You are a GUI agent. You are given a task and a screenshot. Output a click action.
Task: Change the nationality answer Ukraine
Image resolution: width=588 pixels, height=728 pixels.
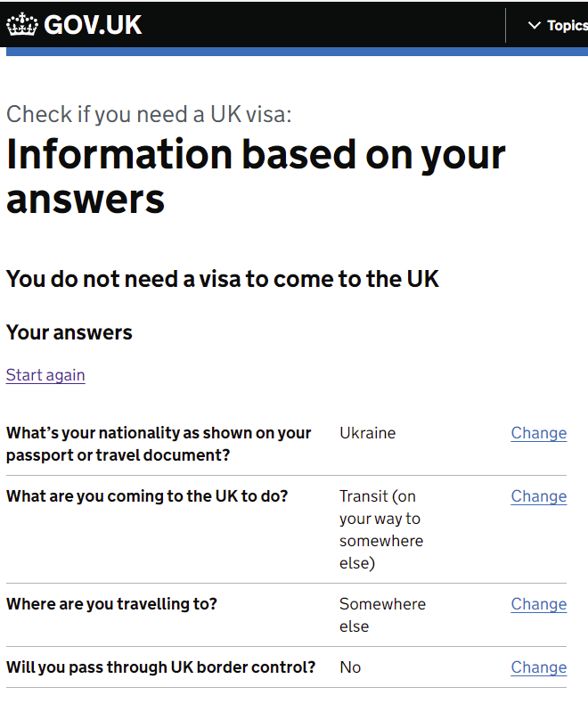539,433
